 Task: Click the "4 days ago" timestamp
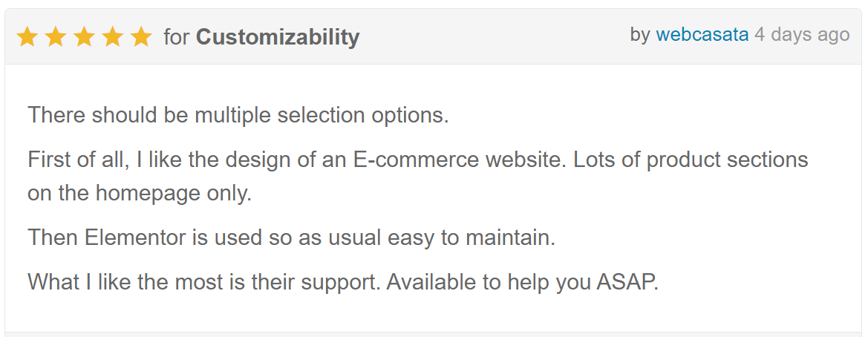tap(802, 35)
